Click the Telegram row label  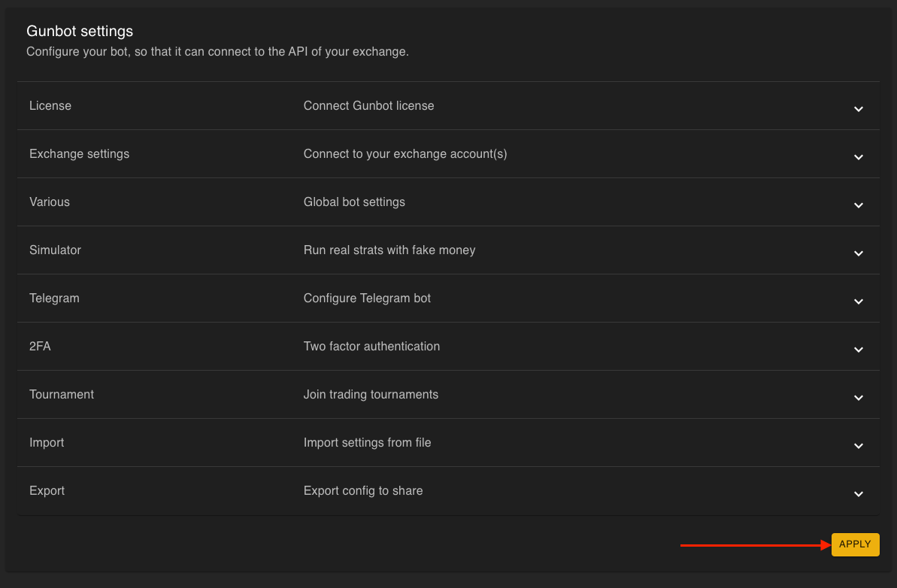(54, 298)
